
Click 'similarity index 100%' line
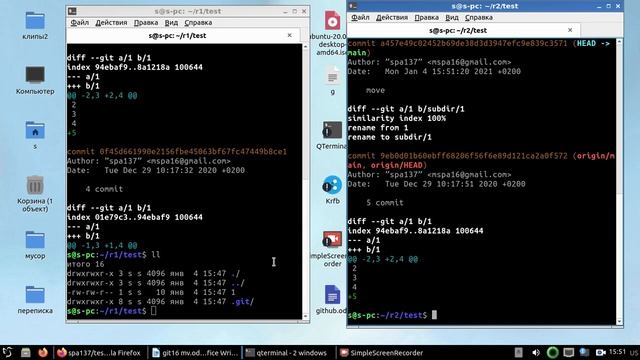(x=397, y=118)
